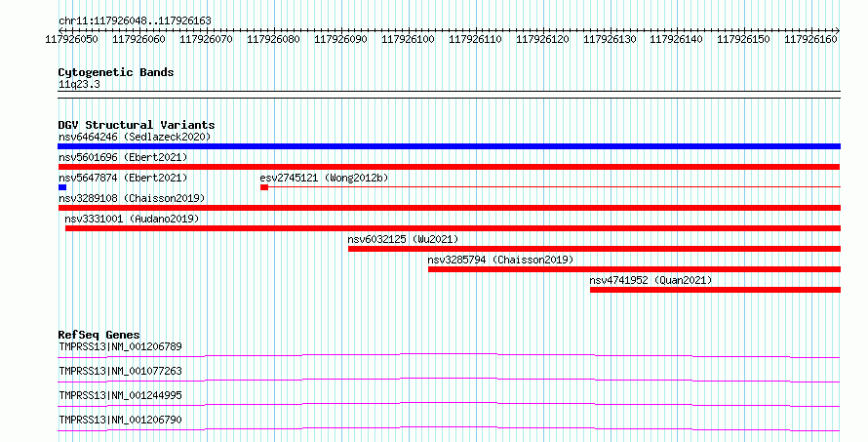This screenshot has height=442, width=868.
Task: Click the NM_001206790 magenta gene line
Action: tap(449, 428)
